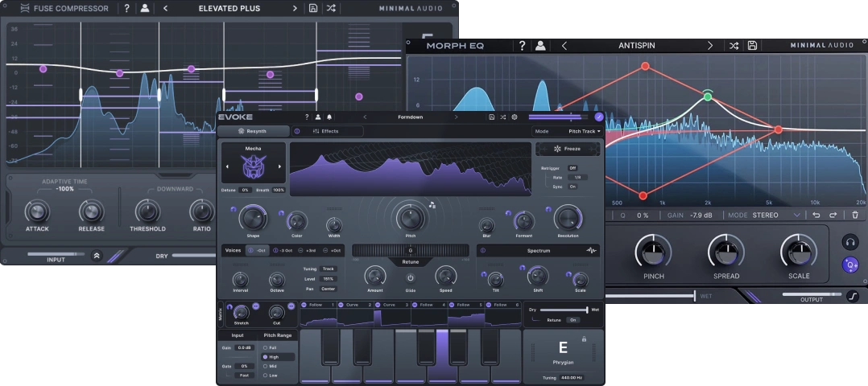Go to next Fuse Compressor preset

pos(295,8)
